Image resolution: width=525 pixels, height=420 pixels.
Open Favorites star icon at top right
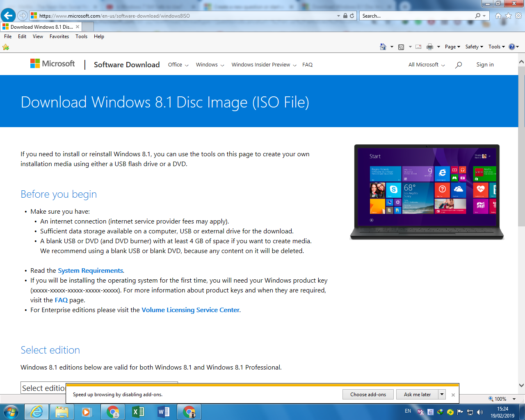509,16
